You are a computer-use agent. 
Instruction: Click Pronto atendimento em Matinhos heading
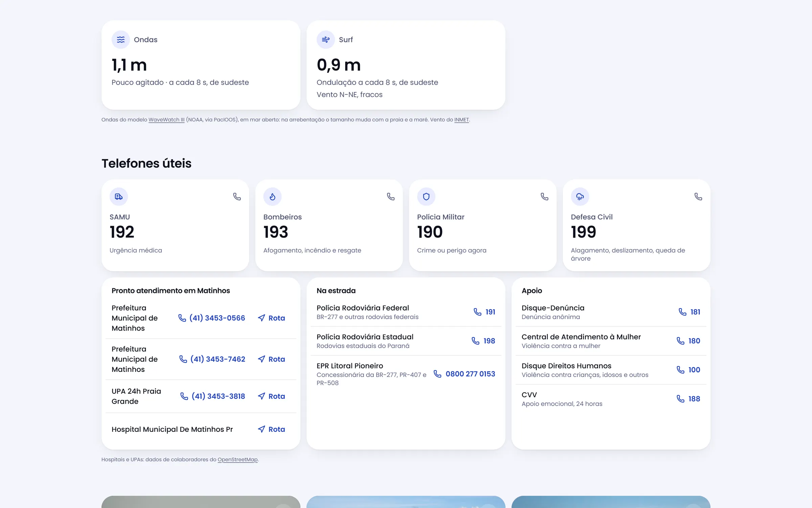point(171,291)
